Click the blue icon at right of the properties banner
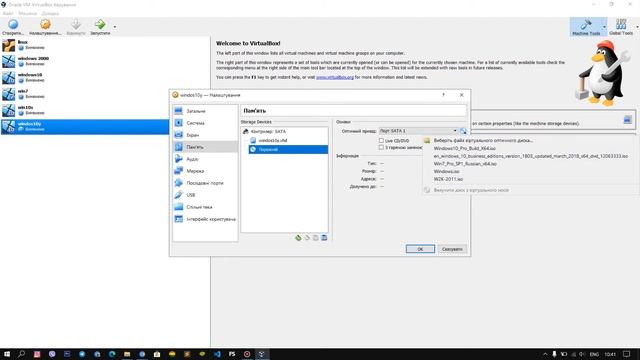The width and height of the screenshot is (640, 360). (x=627, y=120)
